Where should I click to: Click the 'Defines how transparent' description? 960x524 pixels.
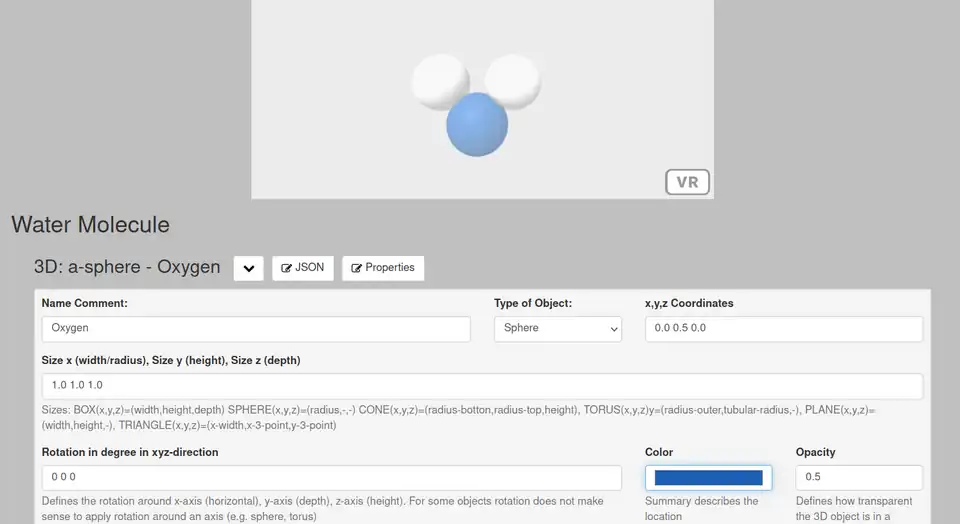[x=854, y=509]
